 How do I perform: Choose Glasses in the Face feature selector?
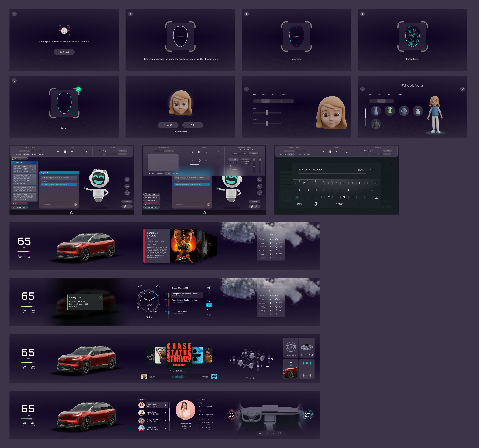point(290,101)
